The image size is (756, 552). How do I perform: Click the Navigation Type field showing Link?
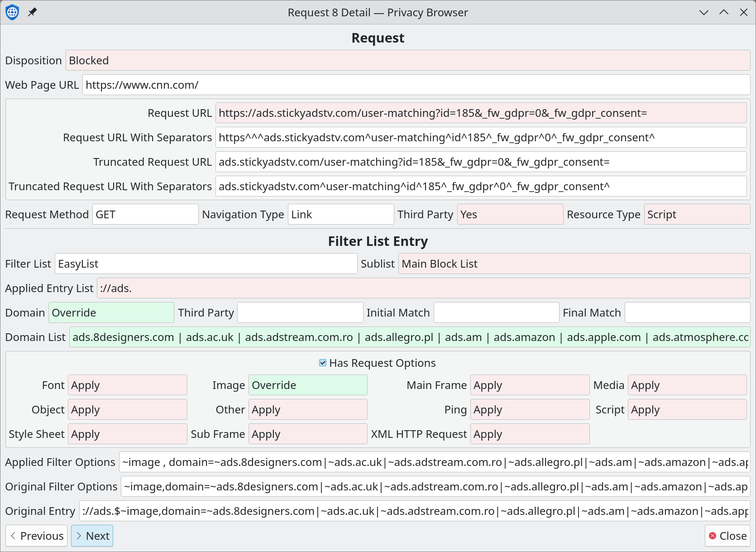click(341, 214)
